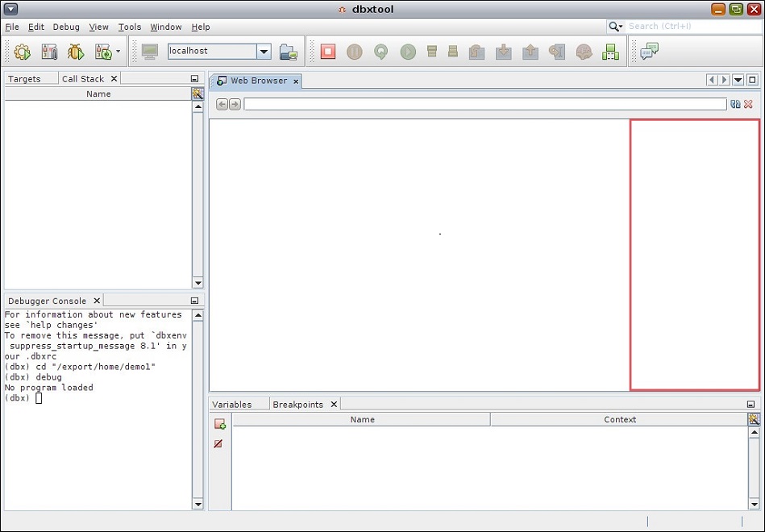The height and width of the screenshot is (532, 765).
Task: Select the Call Stack tab
Action: tap(83, 79)
